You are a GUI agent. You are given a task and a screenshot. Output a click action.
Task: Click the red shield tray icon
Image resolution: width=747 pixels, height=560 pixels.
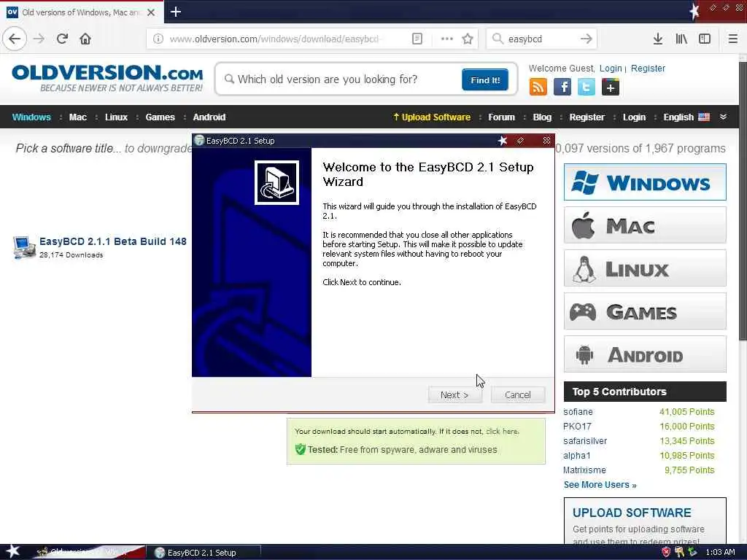coord(666,552)
